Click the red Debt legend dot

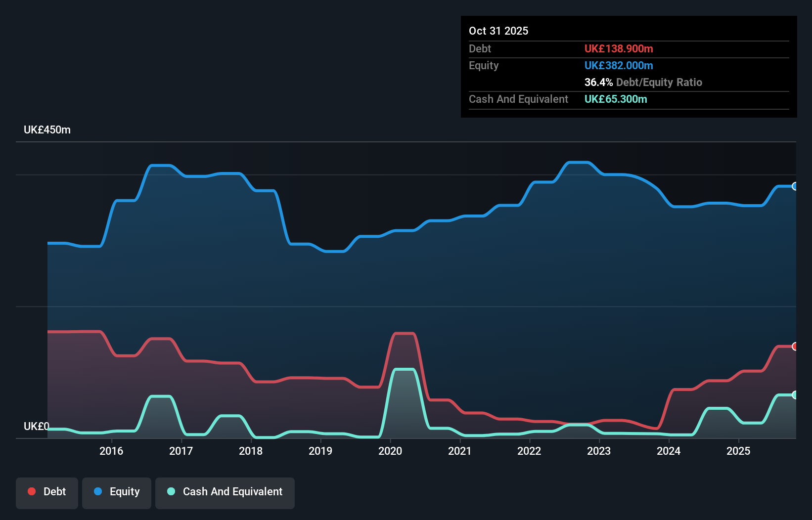pos(32,491)
